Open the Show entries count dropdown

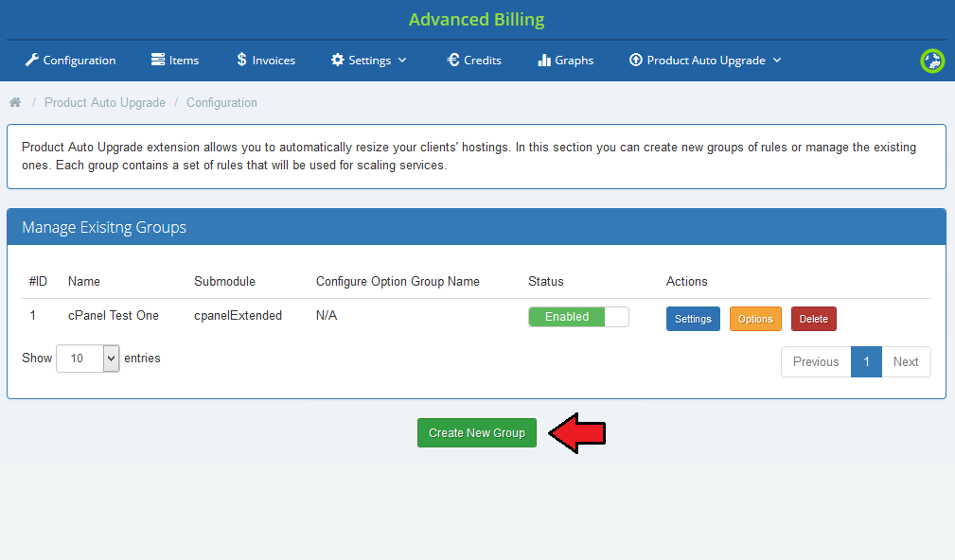pyautogui.click(x=88, y=359)
